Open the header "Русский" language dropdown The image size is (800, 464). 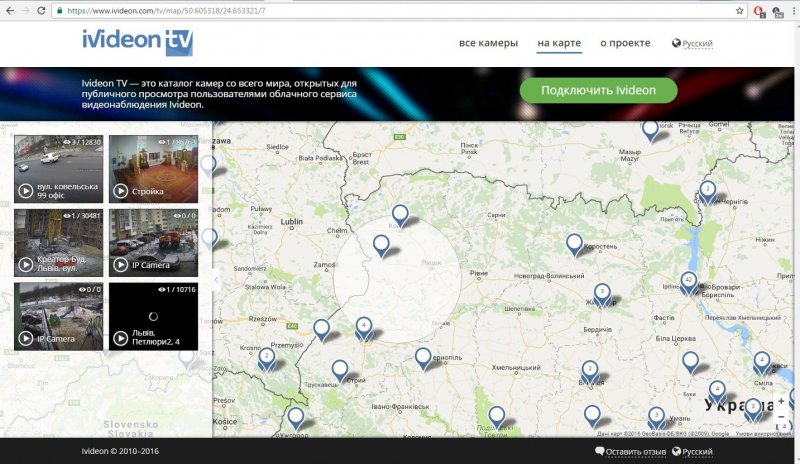[692, 44]
